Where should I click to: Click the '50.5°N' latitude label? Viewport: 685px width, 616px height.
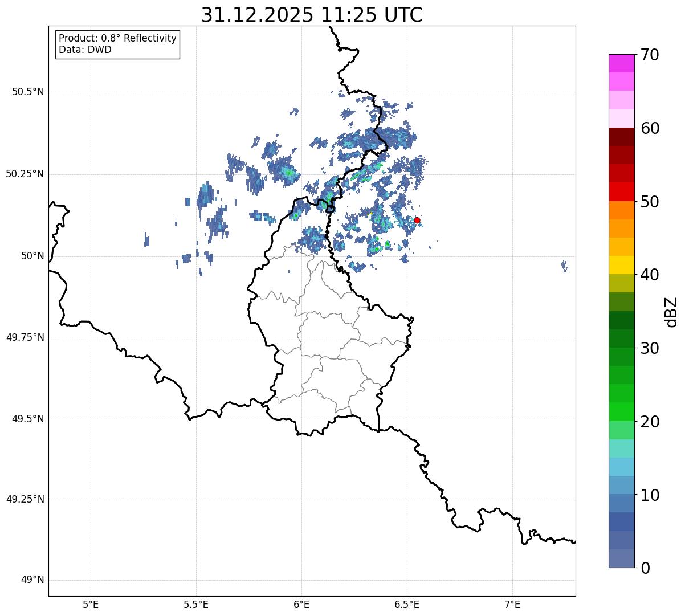click(x=27, y=92)
